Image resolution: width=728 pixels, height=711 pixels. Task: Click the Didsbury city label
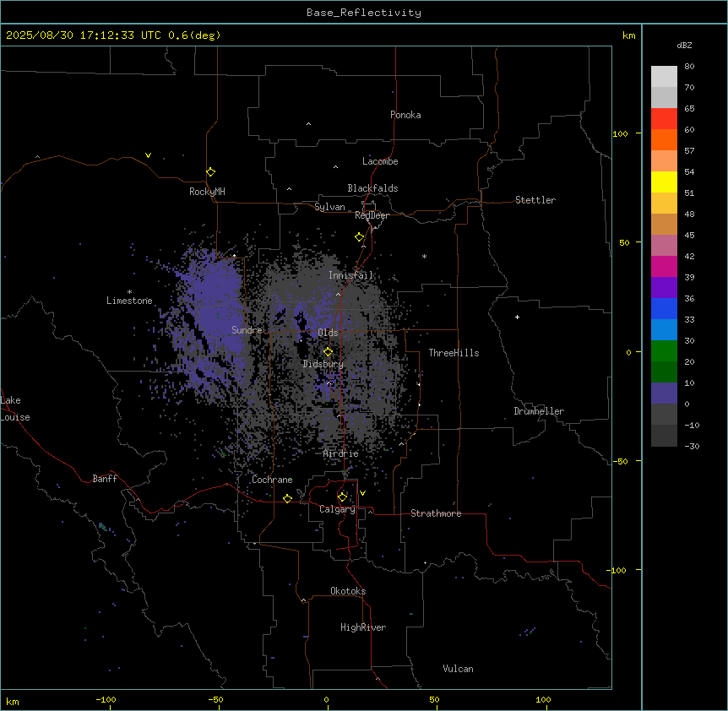(323, 364)
